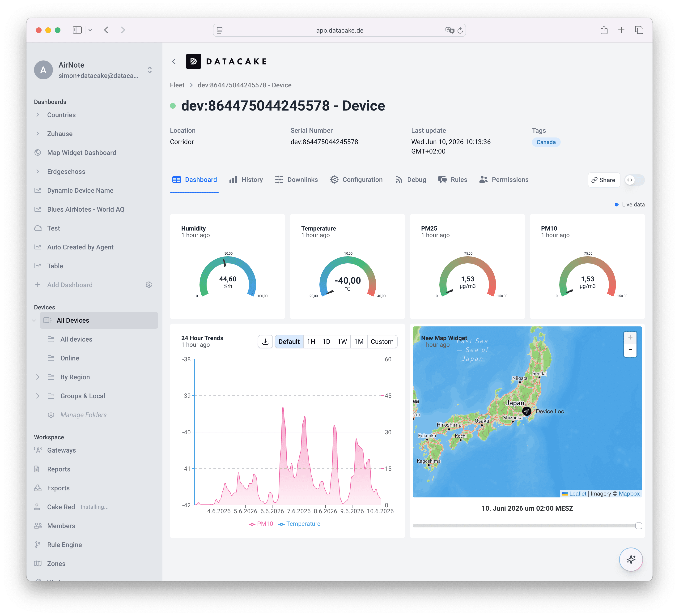Open Zones in Workspace
Image resolution: width=679 pixels, height=616 pixels.
(x=56, y=563)
